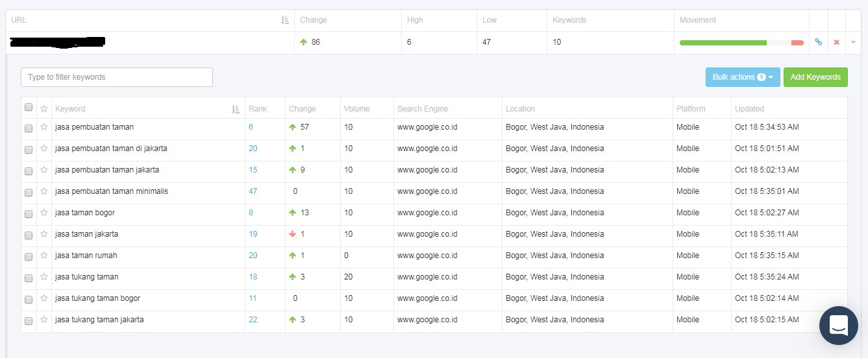Open the chat support widget
This screenshot has height=358, width=868.
click(x=838, y=325)
